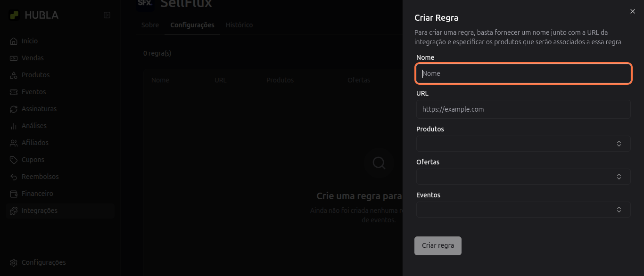Click the Configurações gear icon in sidebar
The height and width of the screenshot is (276, 644).
click(14, 263)
